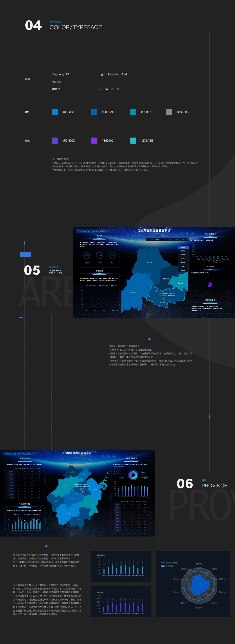Select 巡检 in layer menu
235x644 pixels.
pyautogui.click(x=183, y=266)
